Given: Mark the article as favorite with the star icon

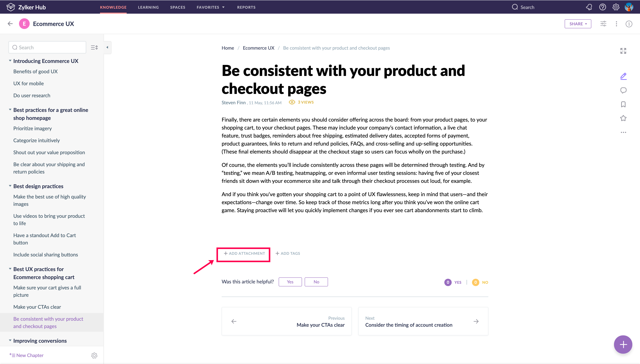Looking at the screenshot, I should click(x=623, y=118).
